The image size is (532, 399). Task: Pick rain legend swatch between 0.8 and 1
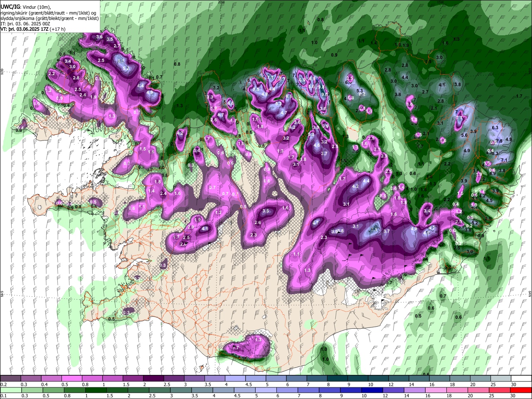[x=74, y=390]
